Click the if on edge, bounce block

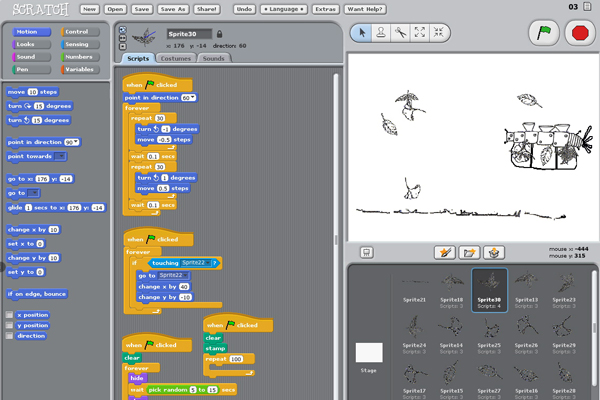click(37, 294)
